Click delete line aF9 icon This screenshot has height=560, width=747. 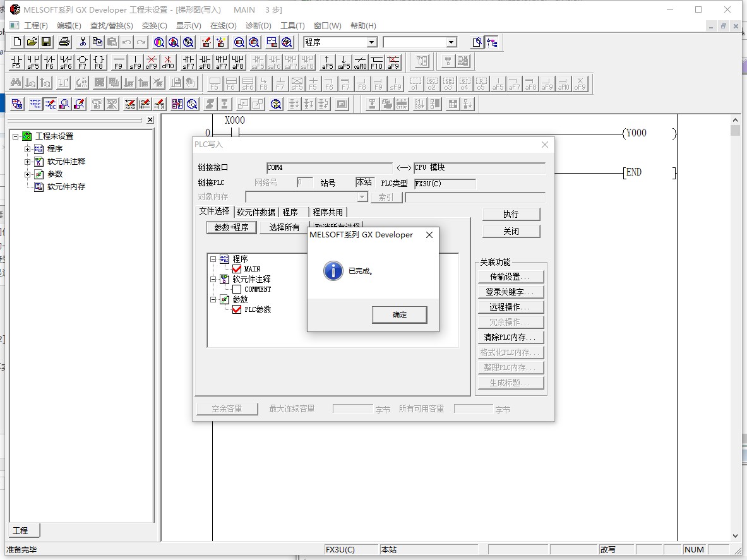point(393,62)
